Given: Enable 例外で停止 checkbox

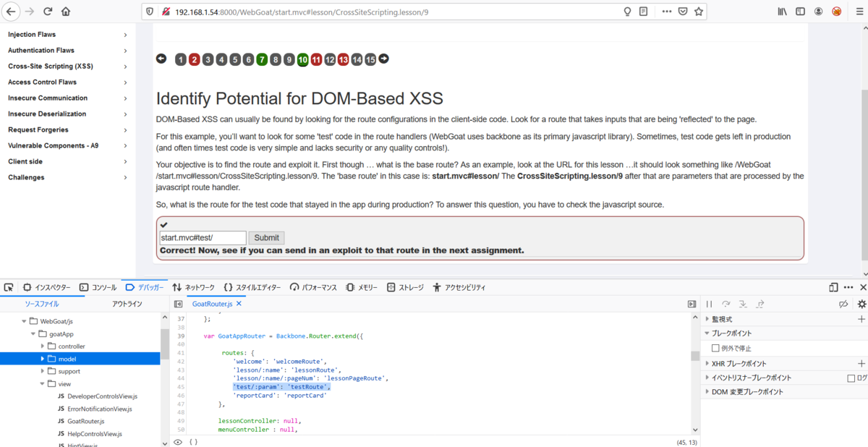Looking at the screenshot, I should (716, 348).
